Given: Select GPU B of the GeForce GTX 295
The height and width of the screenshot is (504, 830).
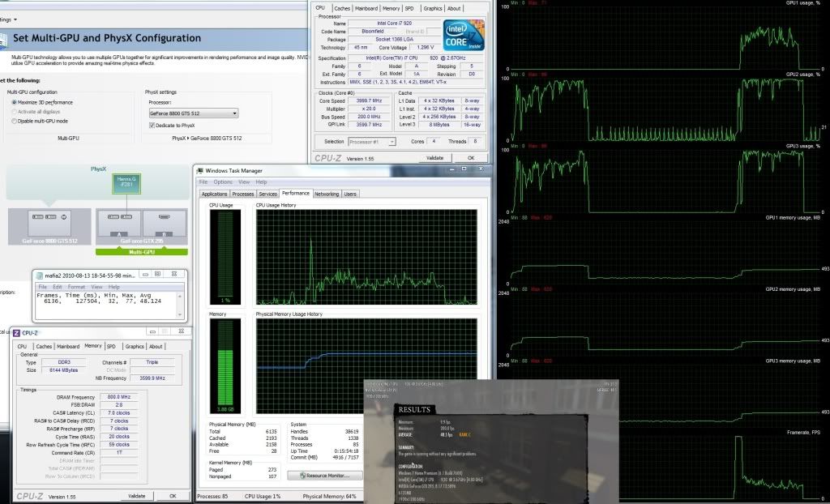Looking at the screenshot, I should 164,223.
